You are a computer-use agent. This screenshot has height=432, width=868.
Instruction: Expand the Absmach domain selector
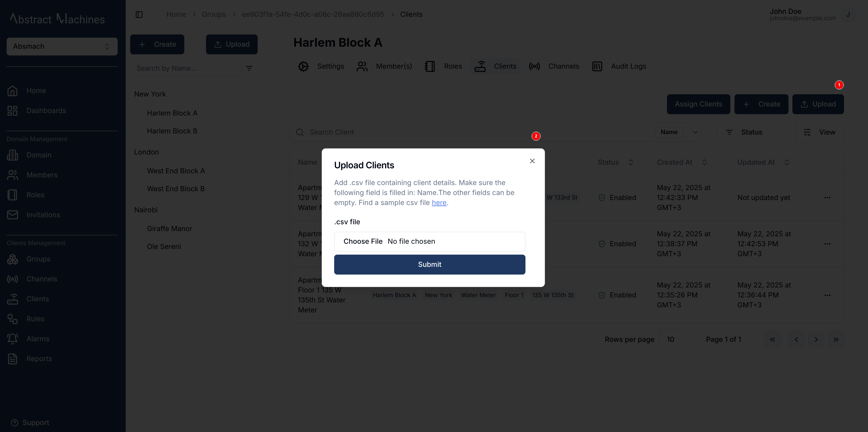(x=62, y=46)
